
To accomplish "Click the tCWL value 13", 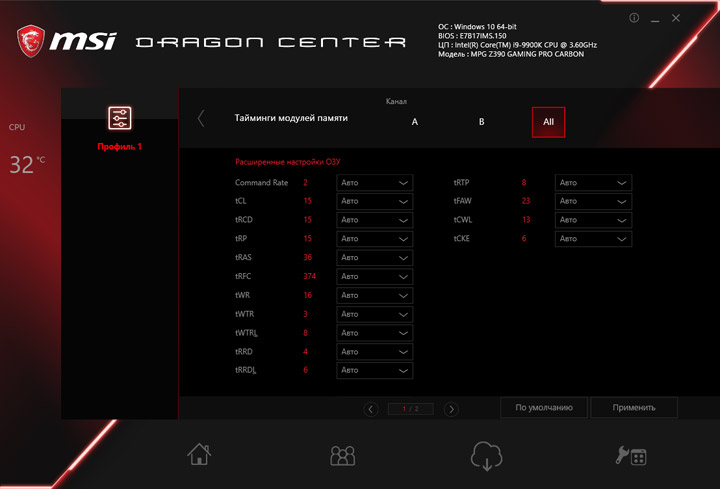I will point(526,219).
